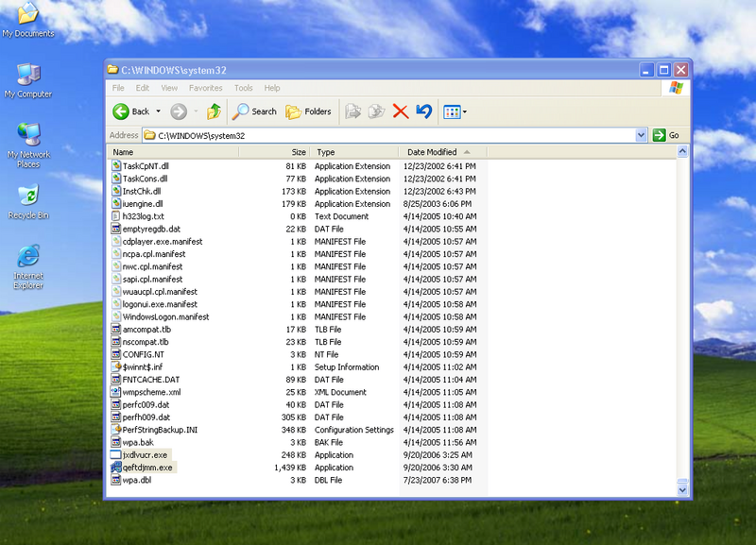The height and width of the screenshot is (545, 756).
Task: Select cdplayer.exe.manifest file name
Action: 163,242
